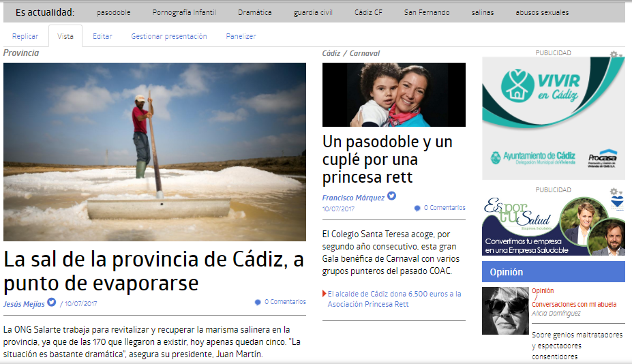Open gear settings on Es por tu Salud ad
The width and height of the screenshot is (632, 364).
[615, 192]
